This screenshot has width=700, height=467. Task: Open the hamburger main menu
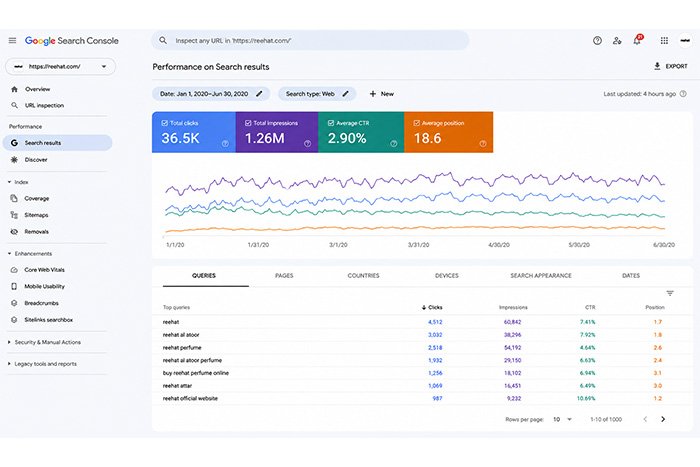tap(12, 41)
